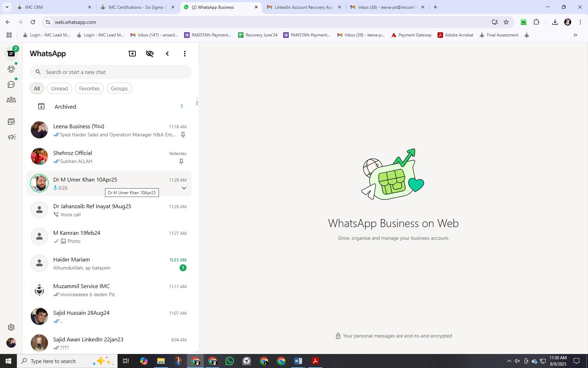588x368 pixels.
Task: Click the pin icon on Leena Business chat
Action: (183, 135)
